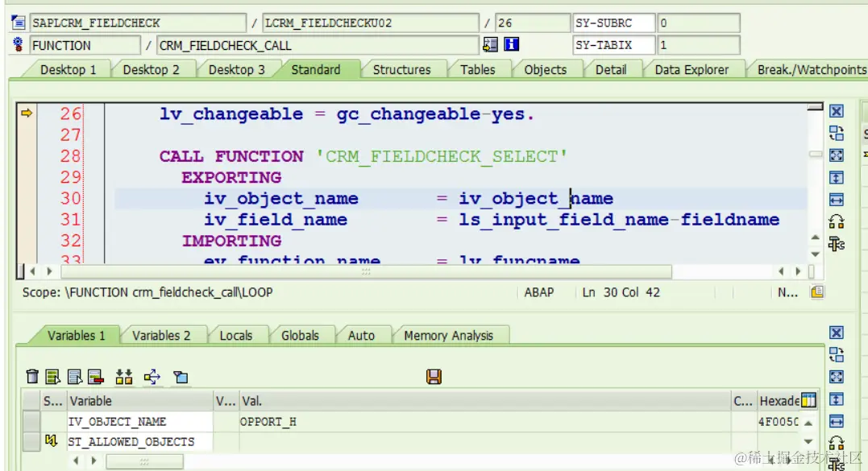Open the Objects tab
Screen dimensions: 868x471
546,70
